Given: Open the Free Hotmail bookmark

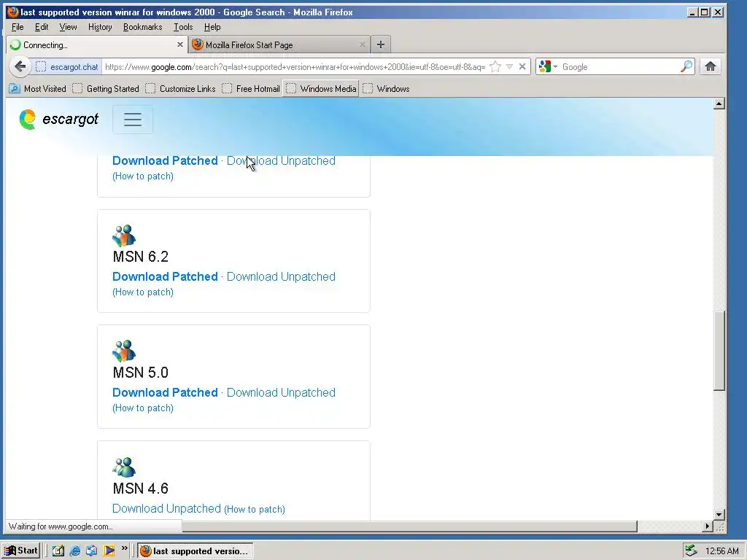Looking at the screenshot, I should tap(251, 88).
